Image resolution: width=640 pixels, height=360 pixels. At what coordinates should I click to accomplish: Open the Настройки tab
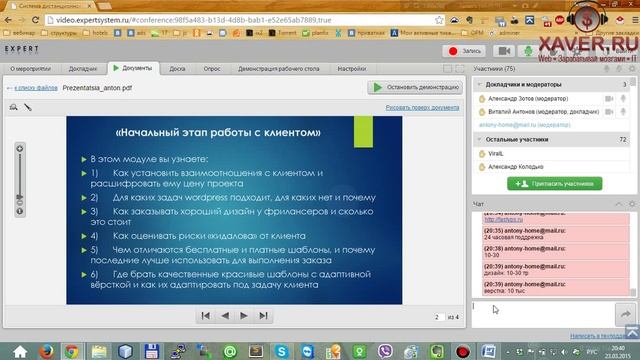[351, 69]
